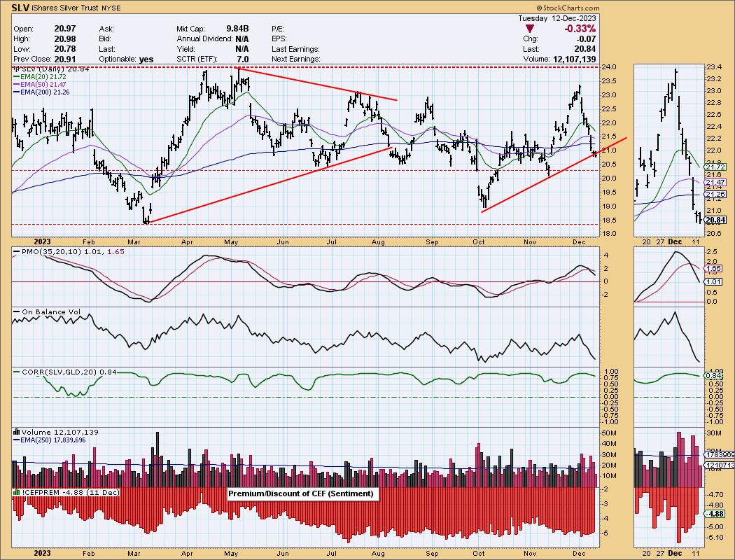Click the SLV ticker symbol in header

click(20, 8)
